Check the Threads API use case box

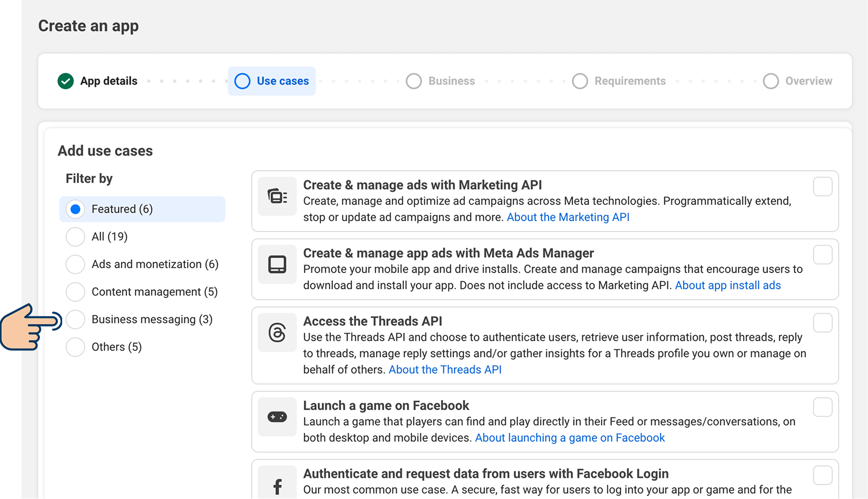[823, 323]
